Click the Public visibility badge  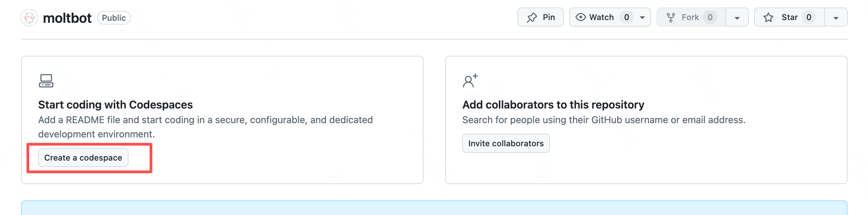114,18
